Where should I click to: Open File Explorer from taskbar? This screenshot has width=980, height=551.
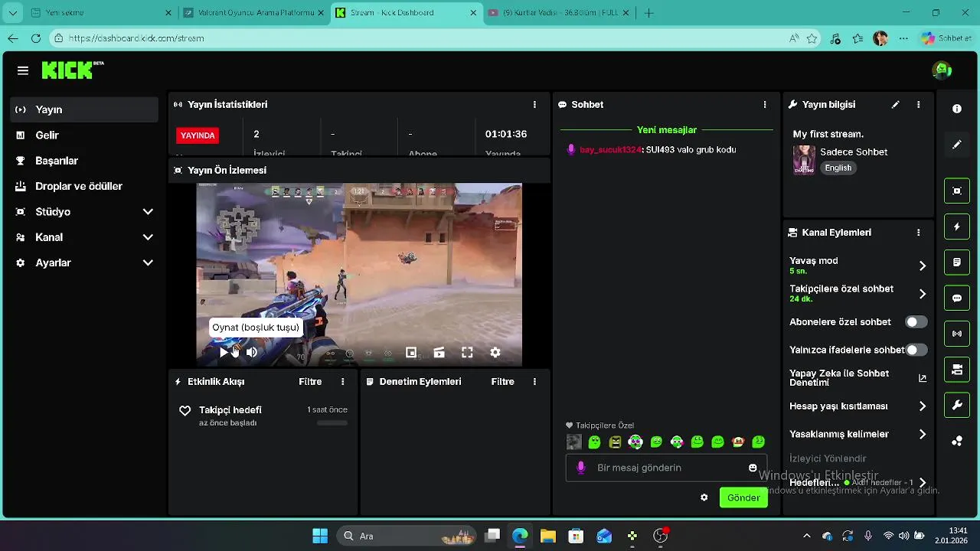[547, 536]
